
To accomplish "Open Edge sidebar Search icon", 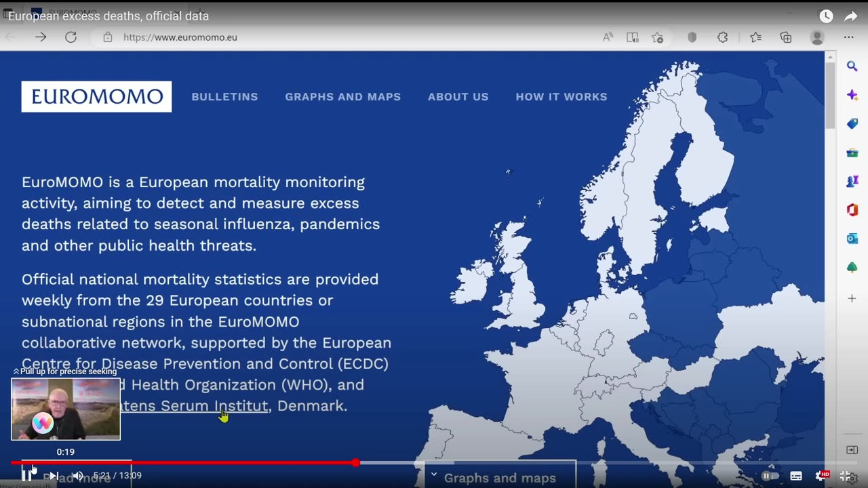I will [x=852, y=66].
